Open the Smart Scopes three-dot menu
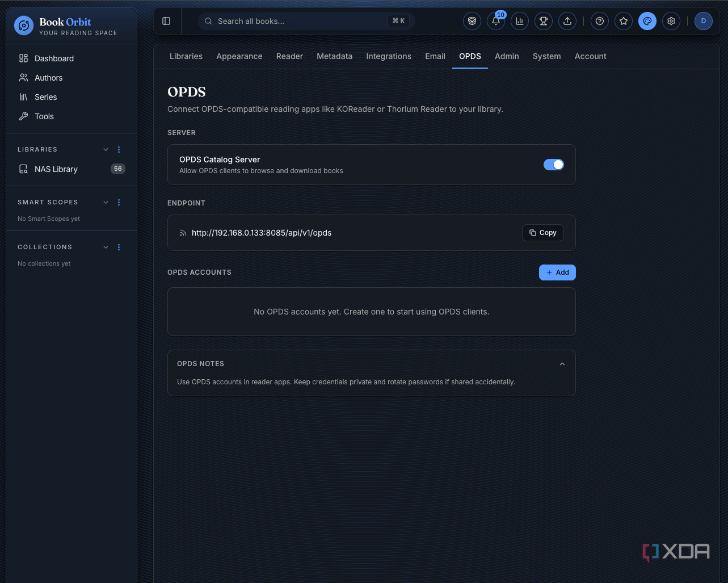 119,202
